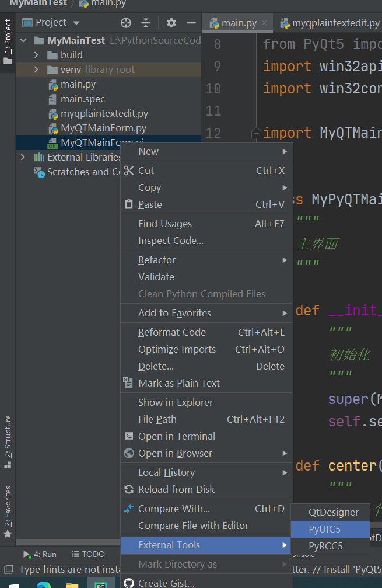Choose Reformat Code menu entry
The image size is (382, 588).
(x=206, y=332)
